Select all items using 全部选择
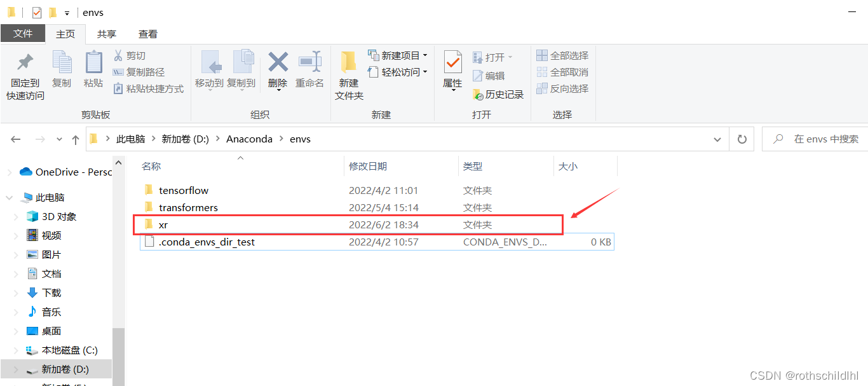Screen dimensions: 868x386 click(x=562, y=55)
